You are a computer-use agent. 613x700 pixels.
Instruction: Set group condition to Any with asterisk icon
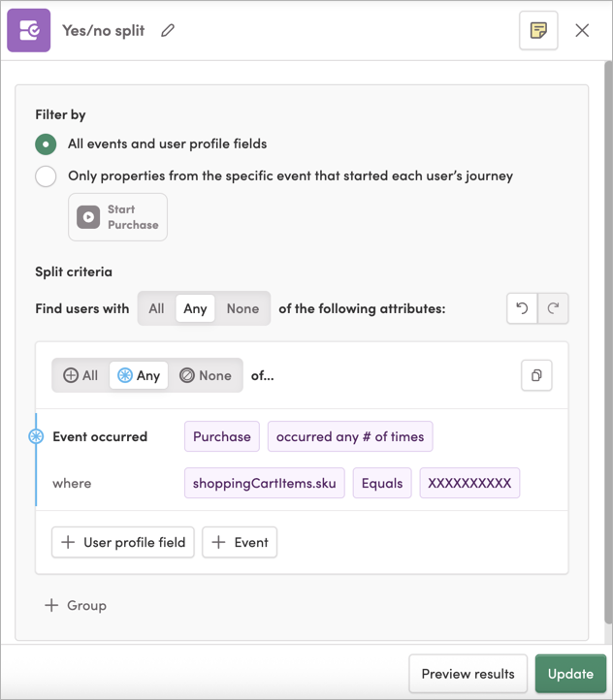point(139,375)
